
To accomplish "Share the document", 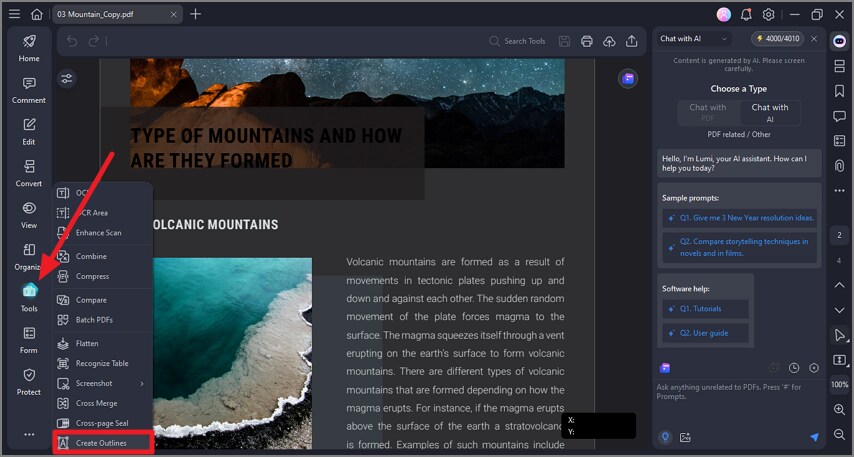I will point(631,41).
